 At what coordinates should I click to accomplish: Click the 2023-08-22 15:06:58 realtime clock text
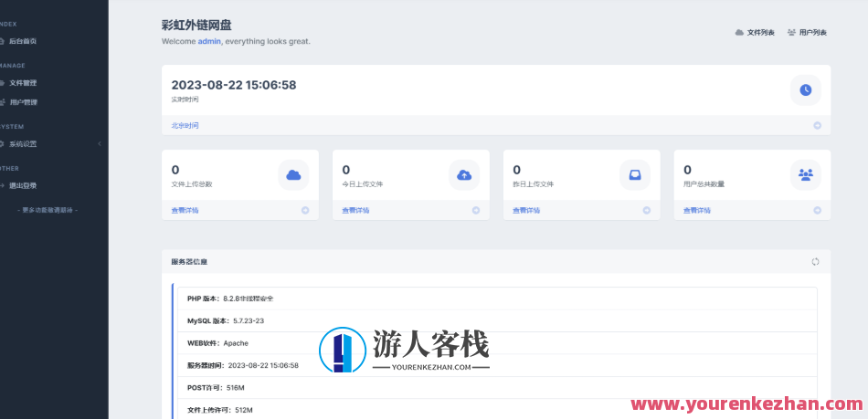pyautogui.click(x=234, y=85)
